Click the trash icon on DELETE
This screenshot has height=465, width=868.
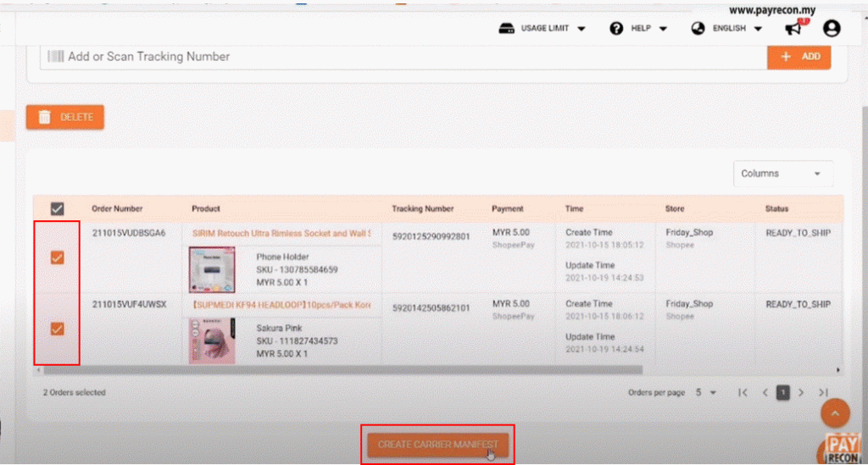point(44,117)
